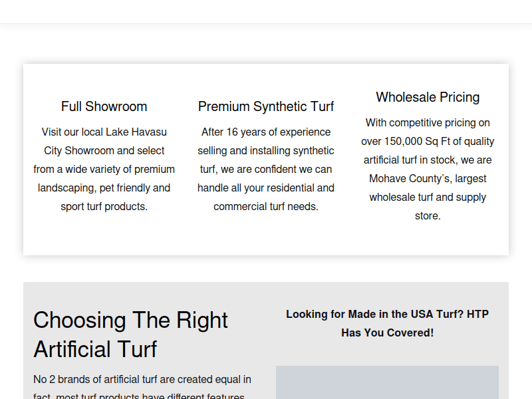Click the Choosing The Right Artificial Turf title
532x399 pixels.
pyautogui.click(x=130, y=334)
